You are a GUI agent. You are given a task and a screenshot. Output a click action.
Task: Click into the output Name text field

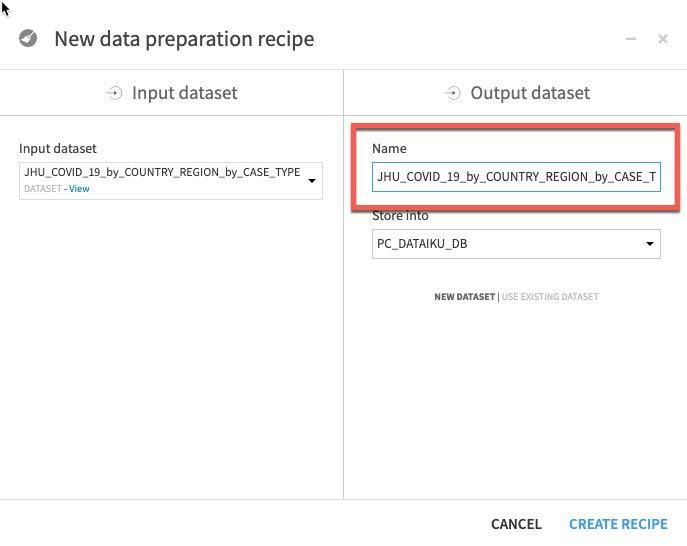(x=515, y=177)
